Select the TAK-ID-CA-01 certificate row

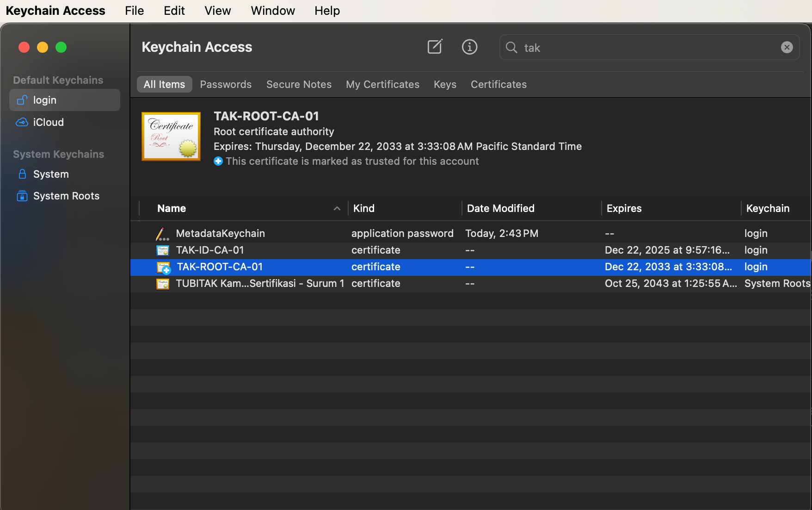click(x=471, y=250)
